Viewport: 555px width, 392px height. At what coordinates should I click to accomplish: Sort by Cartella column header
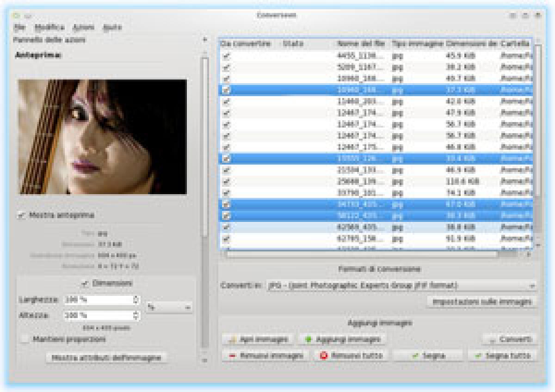click(515, 44)
